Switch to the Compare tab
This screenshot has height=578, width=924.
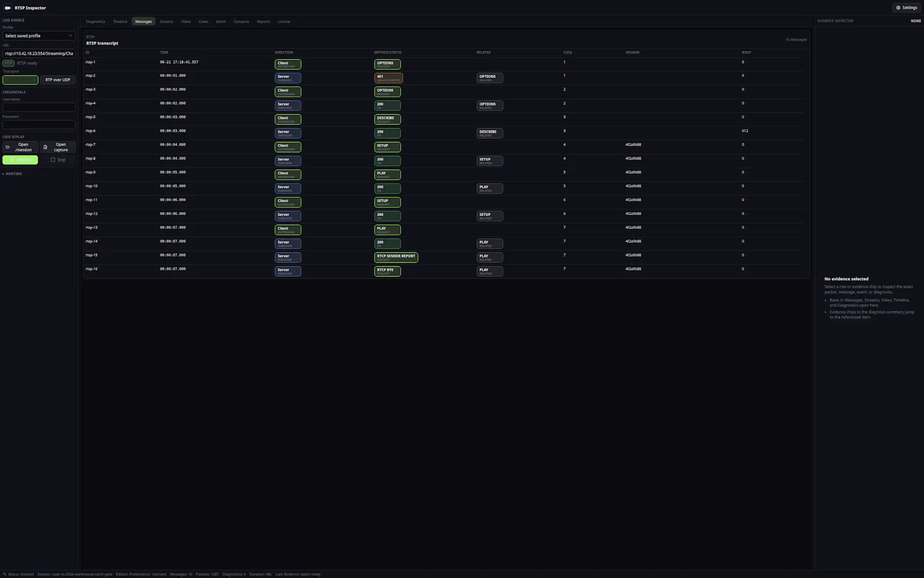pos(241,21)
